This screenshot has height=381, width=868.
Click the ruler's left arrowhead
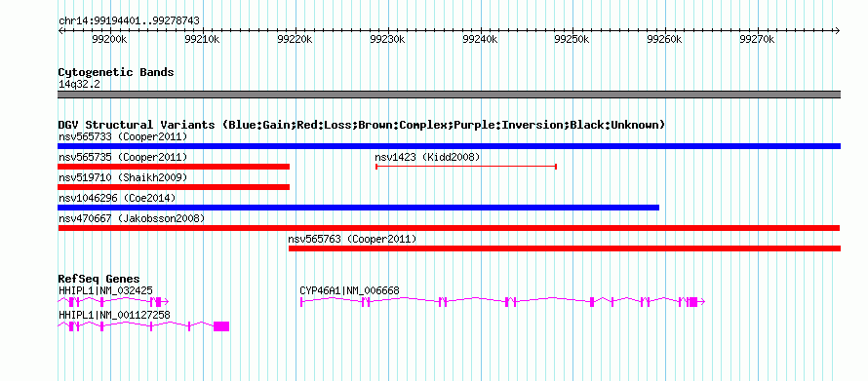pyautogui.click(x=60, y=30)
